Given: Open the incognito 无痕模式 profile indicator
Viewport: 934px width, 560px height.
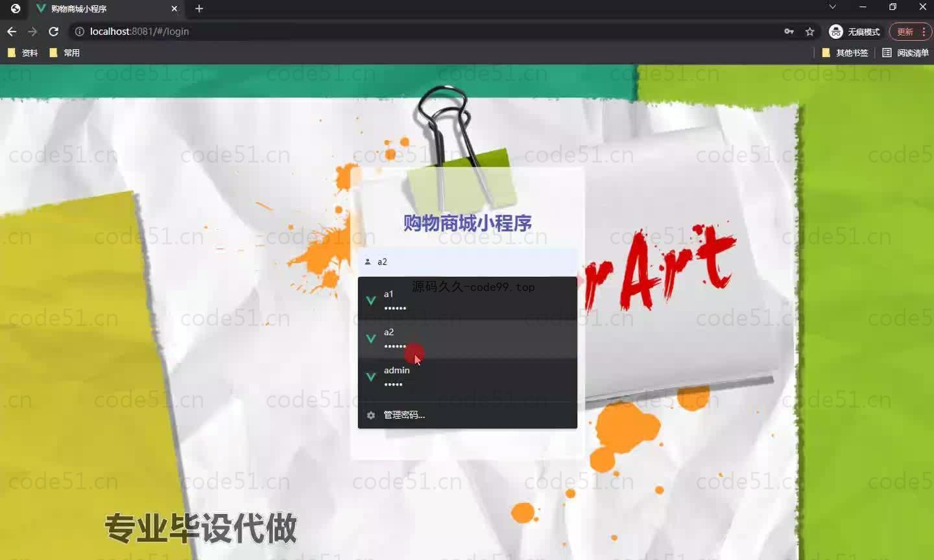Looking at the screenshot, I should (x=854, y=31).
